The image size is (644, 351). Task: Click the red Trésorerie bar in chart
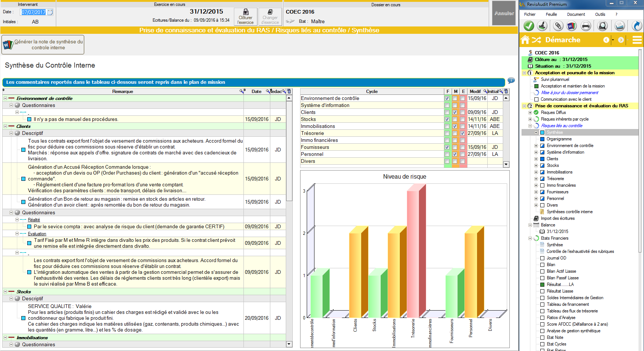coord(413,254)
